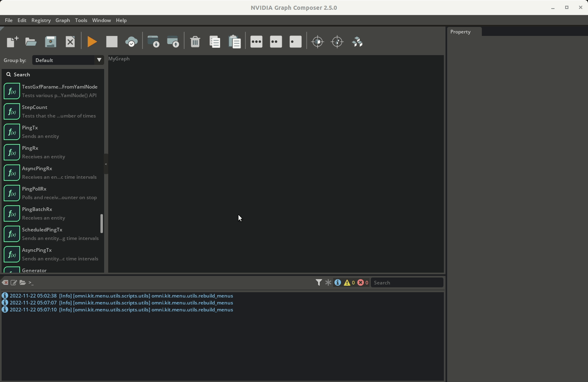Select the TestGxfParame...FromYamlNode component

pos(53,91)
